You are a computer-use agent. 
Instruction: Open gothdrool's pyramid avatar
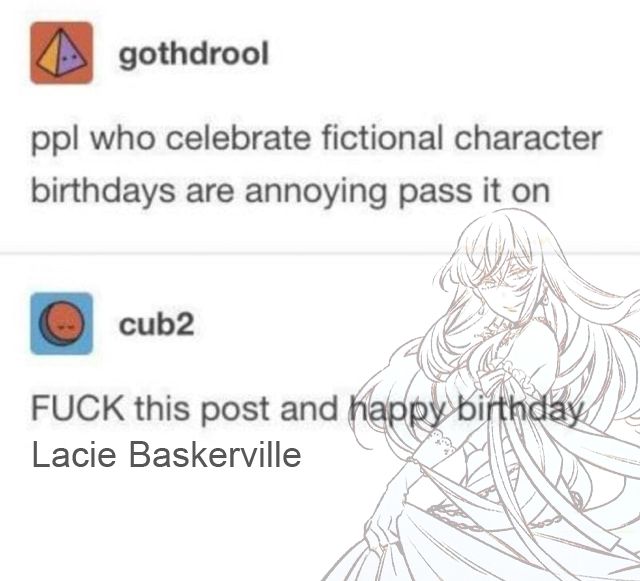62,53
